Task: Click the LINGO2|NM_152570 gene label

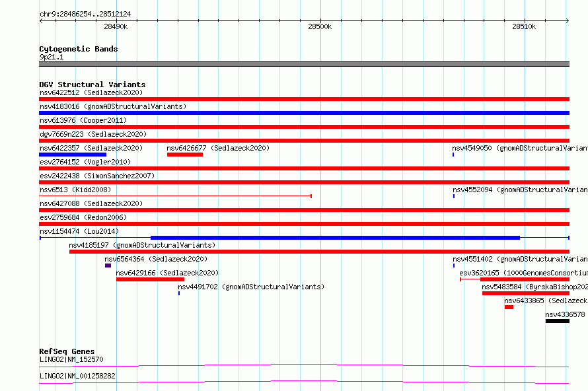Action: (x=71, y=359)
